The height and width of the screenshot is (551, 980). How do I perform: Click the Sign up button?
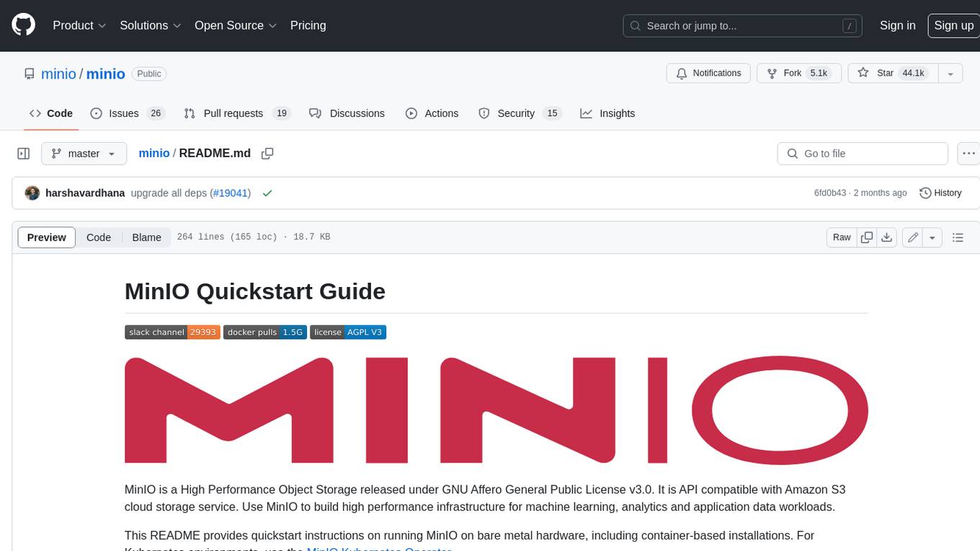pos(953,25)
